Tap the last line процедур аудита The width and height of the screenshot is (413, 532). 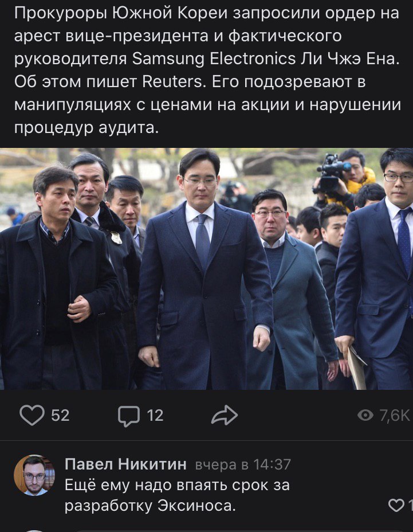click(86, 128)
